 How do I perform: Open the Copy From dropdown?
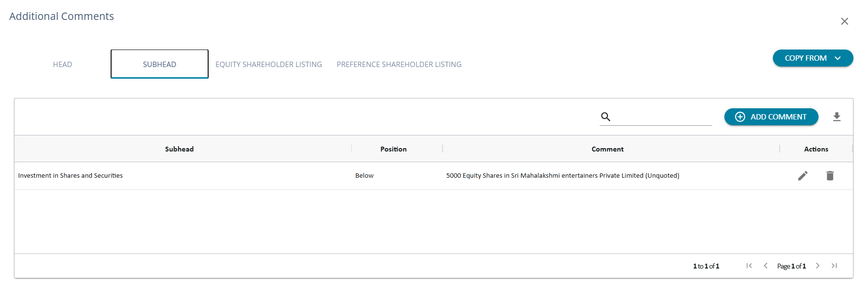[813, 58]
